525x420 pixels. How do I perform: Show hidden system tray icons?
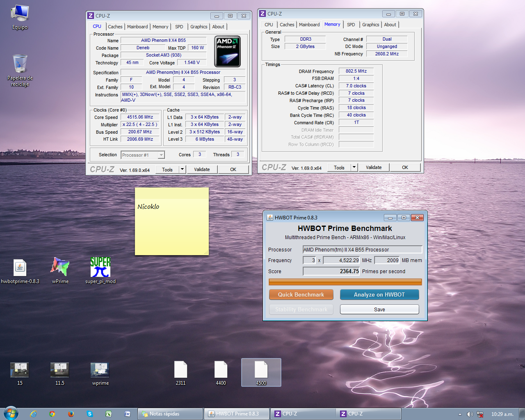click(x=460, y=414)
